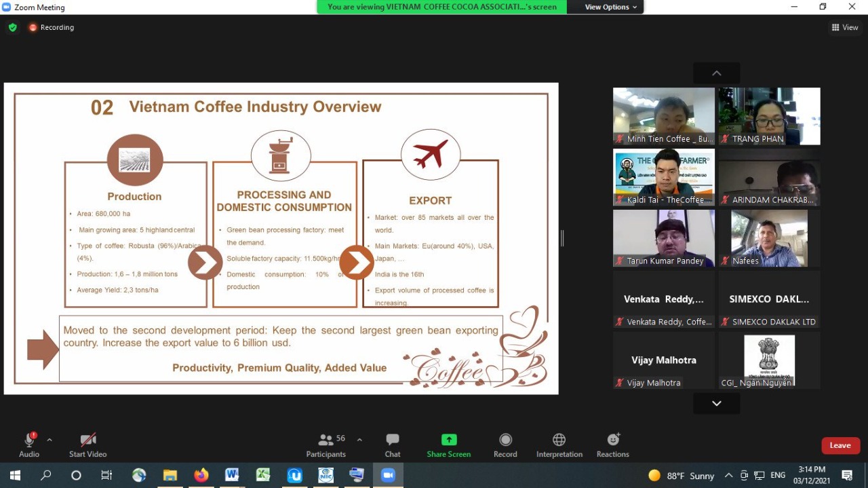Image resolution: width=868 pixels, height=488 pixels.
Task: Select ARINDAM CHAKRAB video thumbnail
Action: pos(770,177)
